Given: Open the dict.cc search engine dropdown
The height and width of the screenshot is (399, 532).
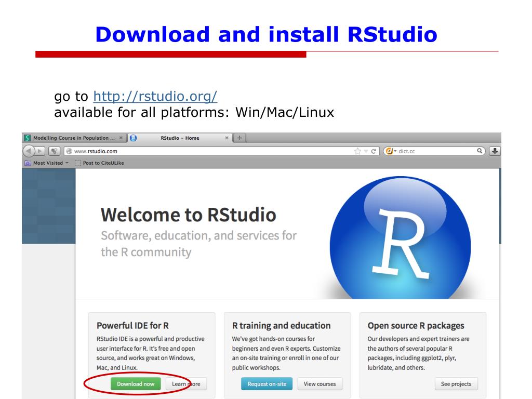Looking at the screenshot, I should pyautogui.click(x=391, y=151).
